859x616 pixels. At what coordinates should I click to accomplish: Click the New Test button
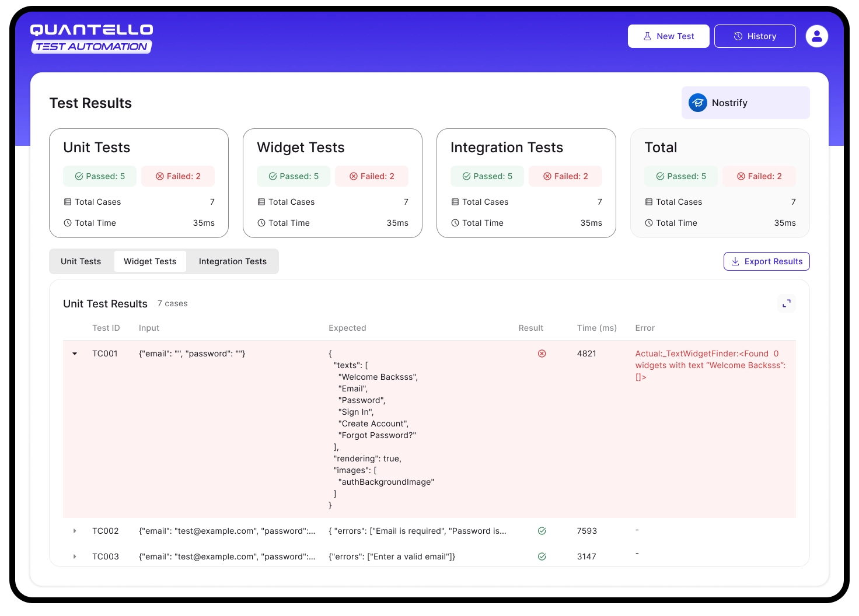(x=668, y=36)
